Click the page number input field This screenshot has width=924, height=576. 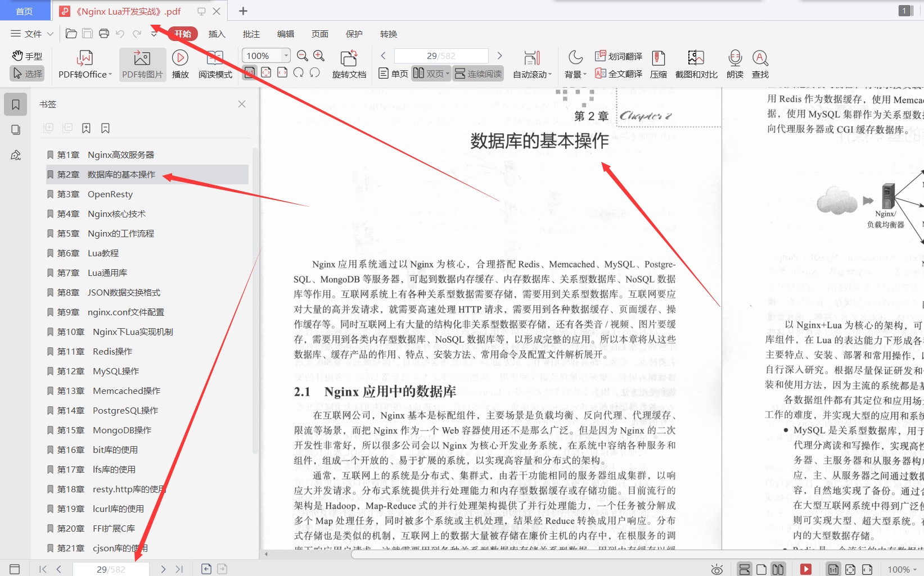[441, 55]
